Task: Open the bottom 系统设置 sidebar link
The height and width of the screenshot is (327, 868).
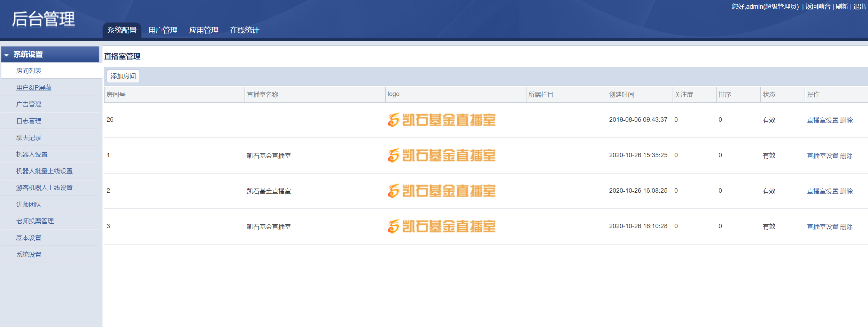Action: tap(29, 254)
